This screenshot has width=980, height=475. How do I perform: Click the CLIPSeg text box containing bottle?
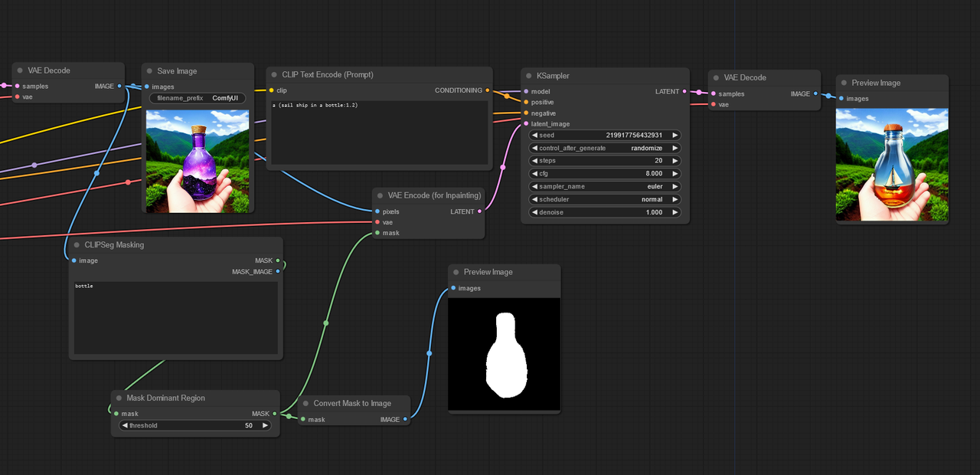[x=176, y=318]
